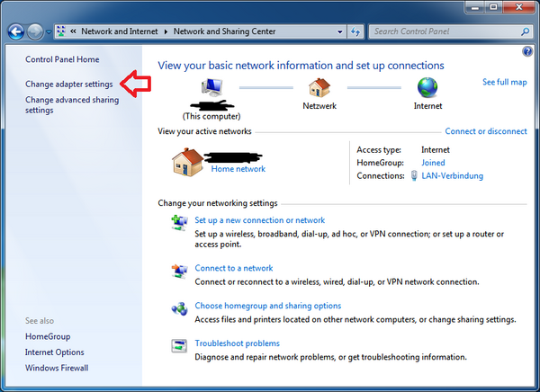Click the Troubleshoot problems icon

coord(179,346)
